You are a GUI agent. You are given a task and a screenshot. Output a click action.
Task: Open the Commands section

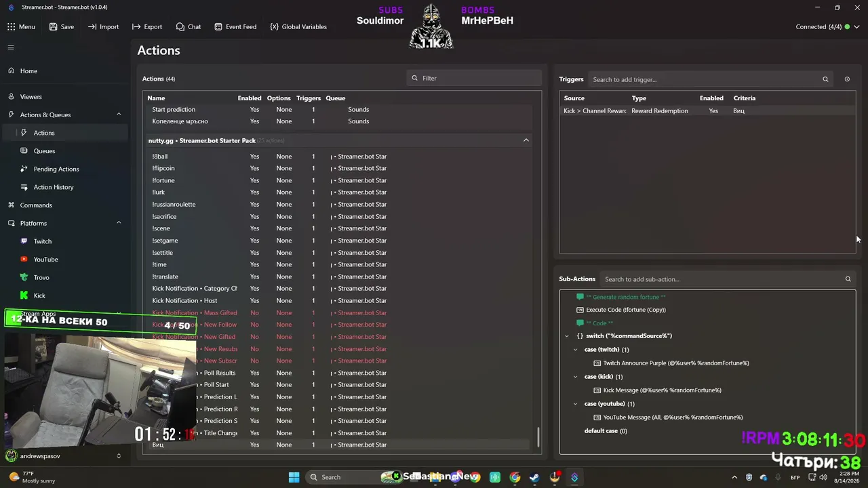tap(64, 205)
